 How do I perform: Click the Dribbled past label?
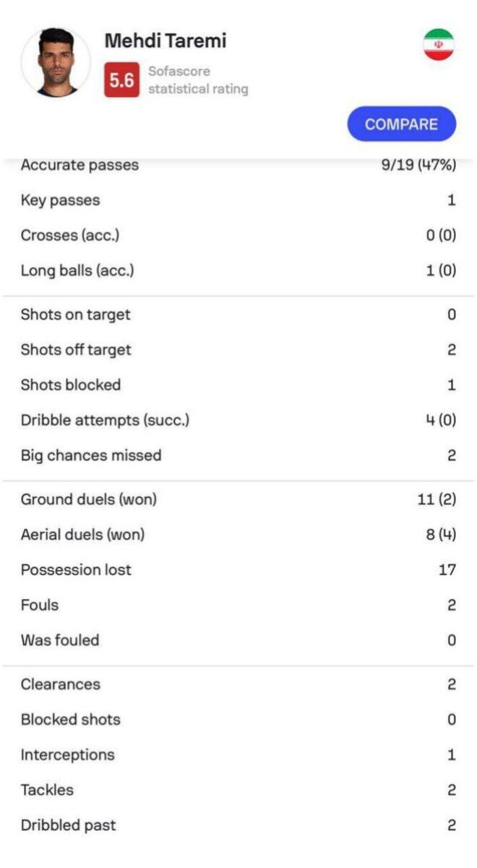(68, 825)
